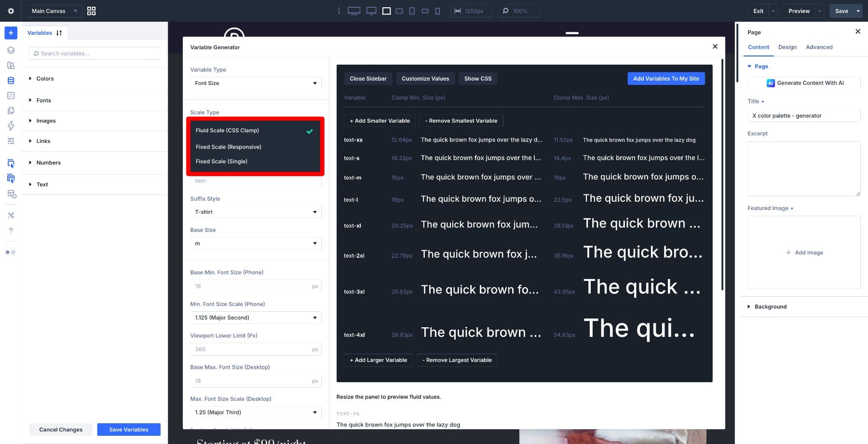Select the highlighted tablet landscape breakpoint

click(387, 11)
